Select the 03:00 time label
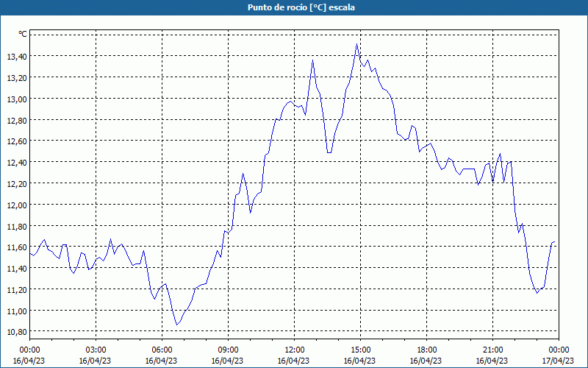 pos(96,350)
